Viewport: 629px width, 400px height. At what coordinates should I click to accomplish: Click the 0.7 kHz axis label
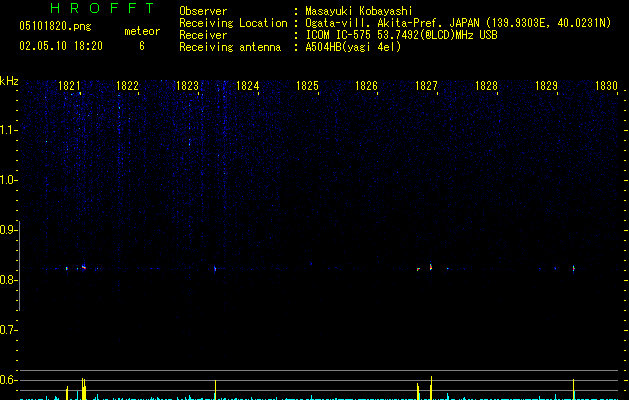pos(8,330)
